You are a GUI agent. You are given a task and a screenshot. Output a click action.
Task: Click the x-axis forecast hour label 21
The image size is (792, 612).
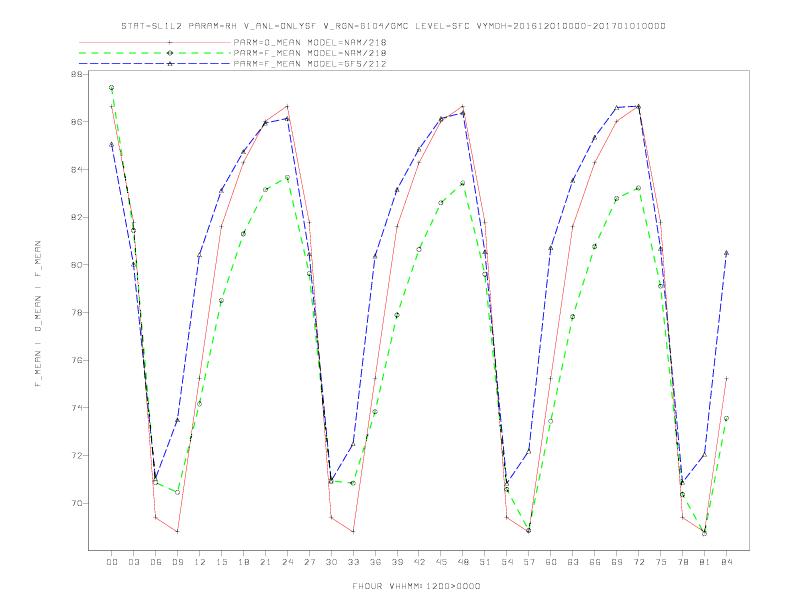point(265,562)
